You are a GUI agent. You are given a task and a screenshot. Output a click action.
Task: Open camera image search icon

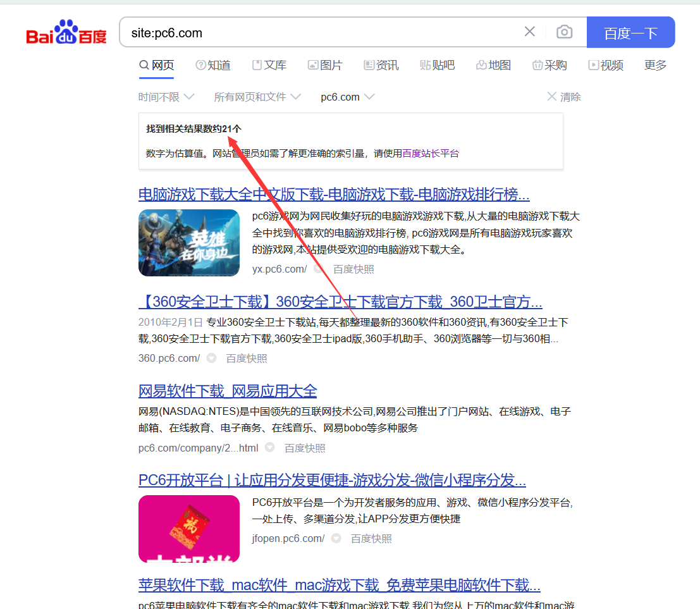564,32
